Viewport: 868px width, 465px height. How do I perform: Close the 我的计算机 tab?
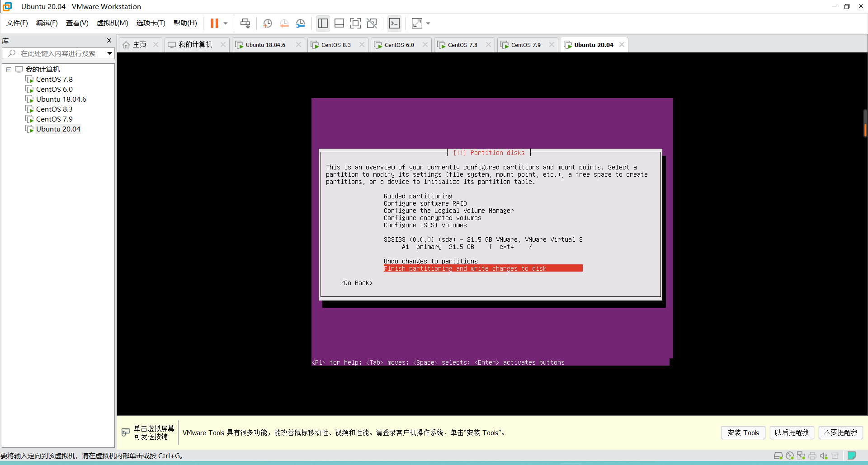223,44
